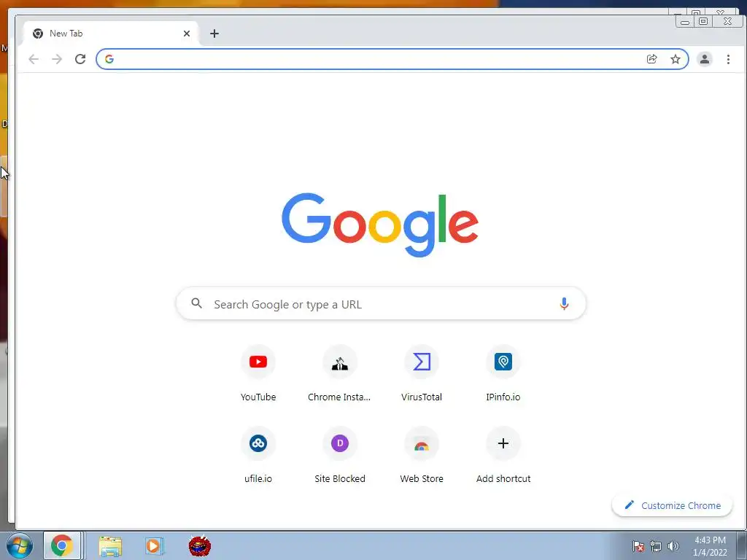747x560 pixels.
Task: Maximize the Chrome window
Action: pyautogui.click(x=703, y=21)
